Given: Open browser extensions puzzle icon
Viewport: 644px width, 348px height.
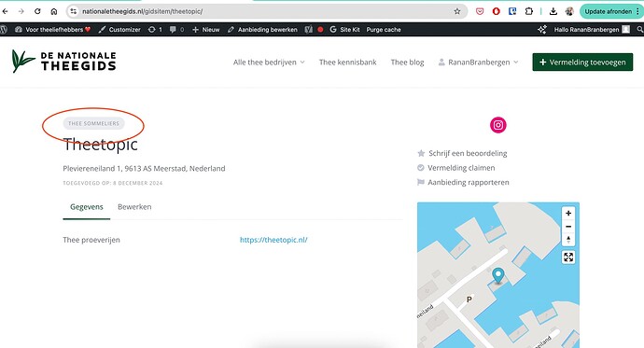Looking at the screenshot, I should (529, 11).
